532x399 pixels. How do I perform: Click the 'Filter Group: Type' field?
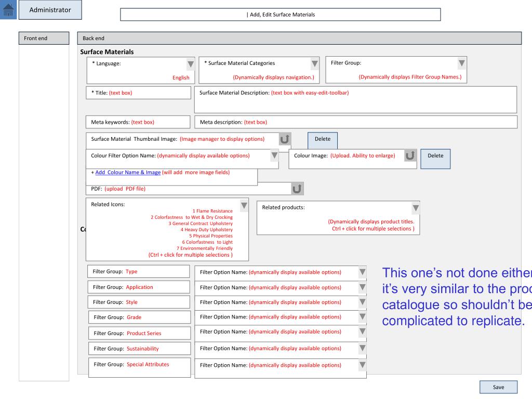tap(138, 271)
